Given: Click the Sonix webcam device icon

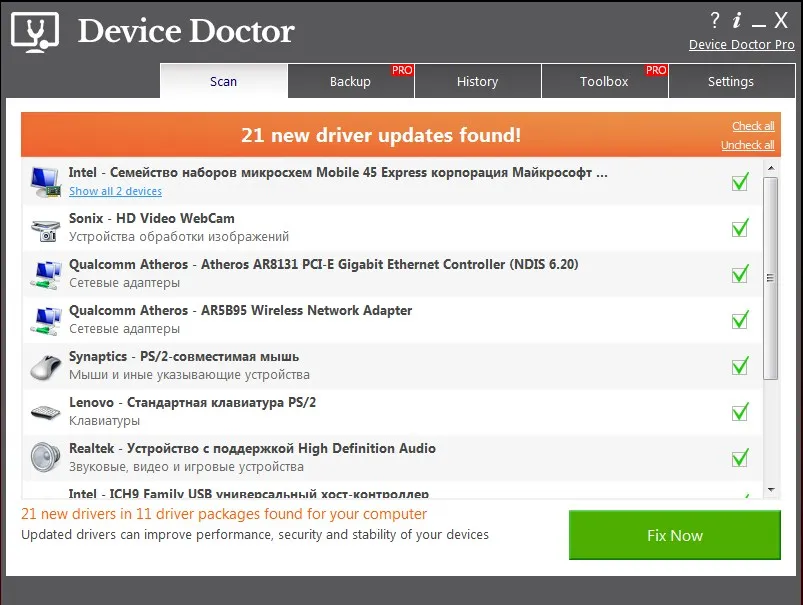Looking at the screenshot, I should (44, 226).
